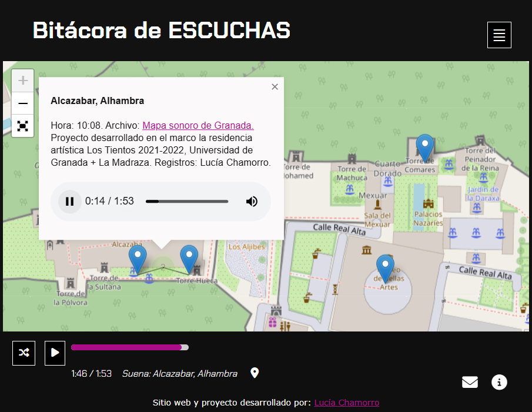This screenshot has width=532, height=412.
Task: Select the Torre de la Sultana marker
Action: coord(138,259)
